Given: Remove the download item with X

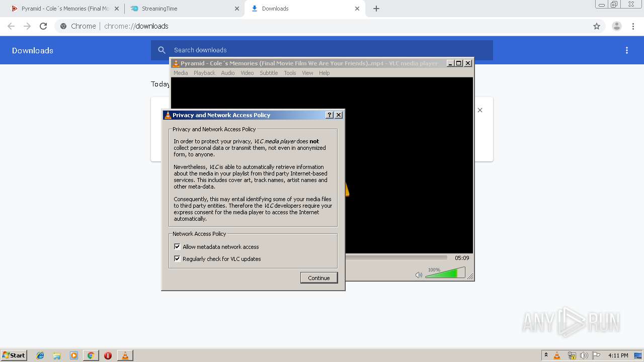Looking at the screenshot, I should coord(480,110).
